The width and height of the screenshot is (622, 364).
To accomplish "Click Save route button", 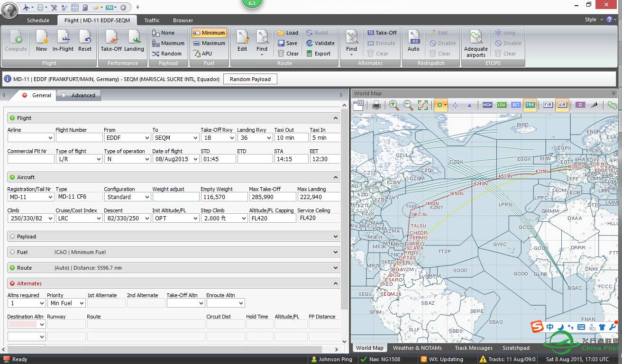I will [287, 43].
